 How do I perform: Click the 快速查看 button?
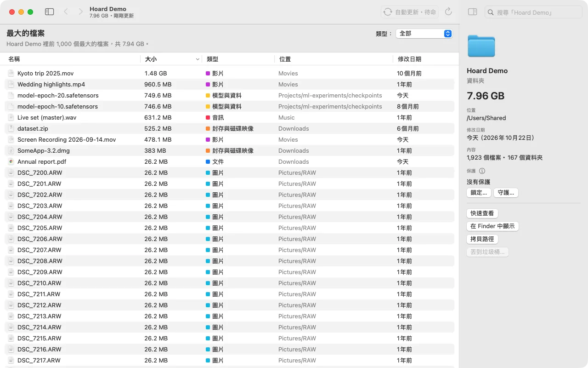[482, 213]
